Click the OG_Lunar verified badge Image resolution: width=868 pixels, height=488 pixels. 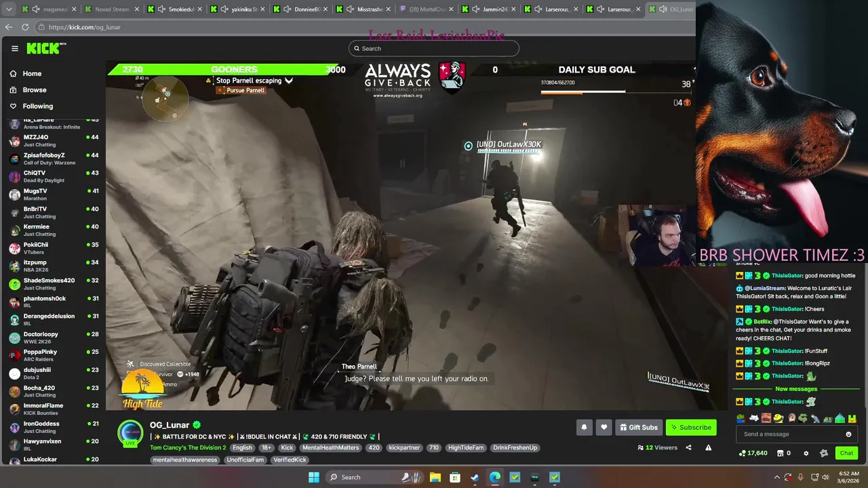click(197, 425)
